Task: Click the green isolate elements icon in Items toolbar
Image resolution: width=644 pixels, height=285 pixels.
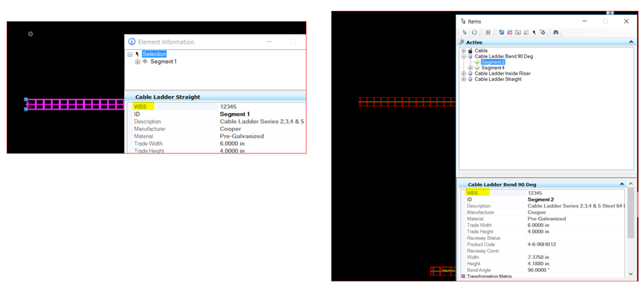Action: point(526,32)
